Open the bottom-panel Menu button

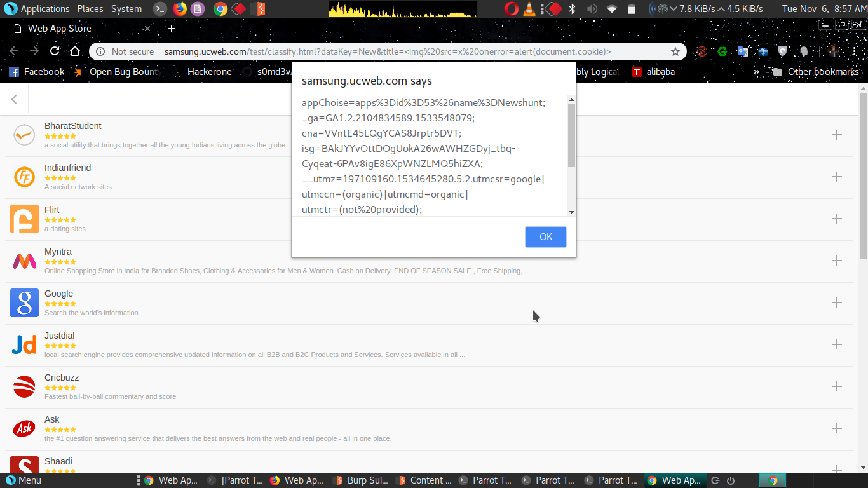(x=24, y=480)
